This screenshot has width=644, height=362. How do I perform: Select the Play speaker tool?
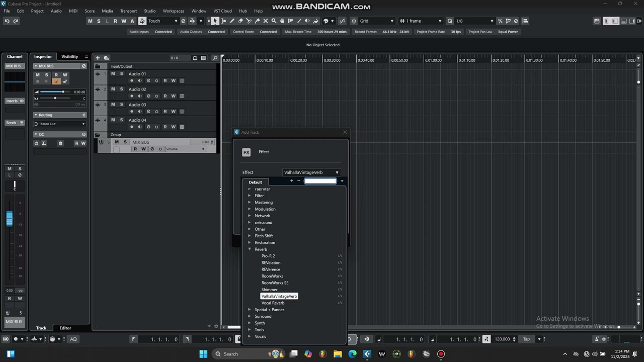(x=307, y=21)
